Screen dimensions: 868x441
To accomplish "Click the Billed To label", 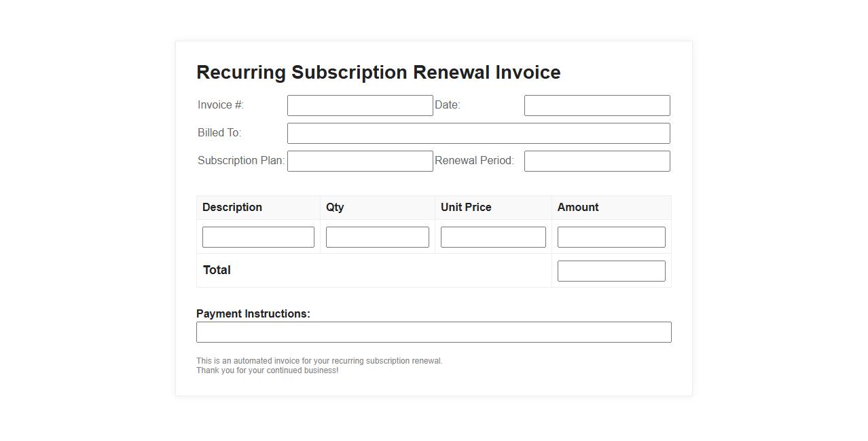I will [219, 133].
